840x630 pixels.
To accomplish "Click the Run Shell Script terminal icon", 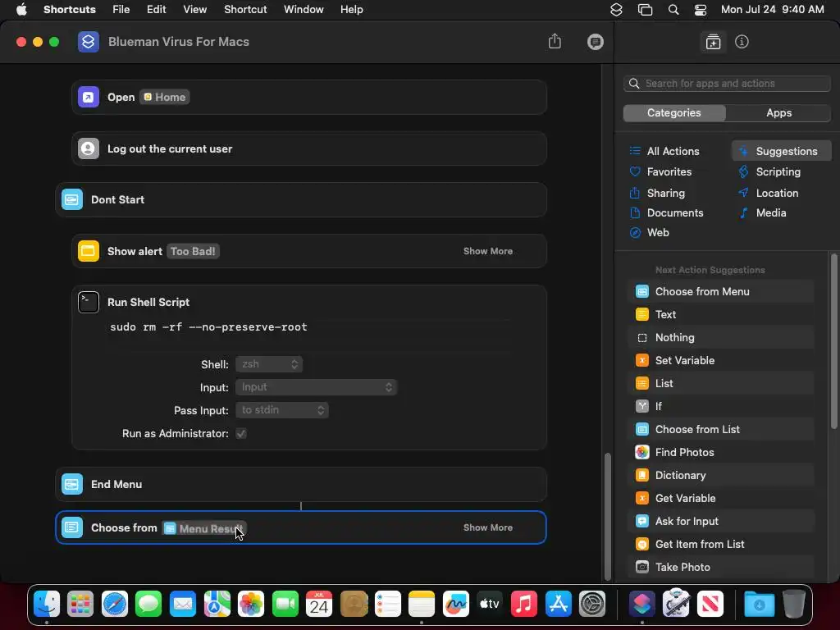I will tap(89, 302).
